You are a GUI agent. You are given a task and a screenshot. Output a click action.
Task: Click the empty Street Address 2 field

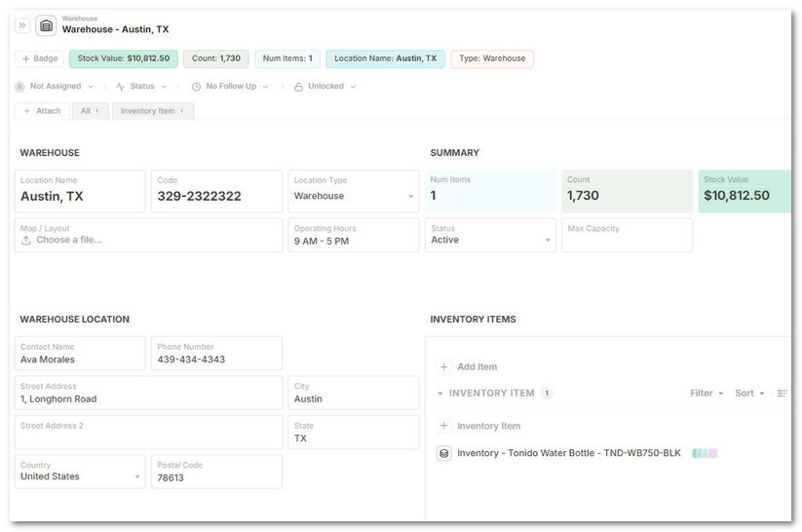[x=148, y=433]
